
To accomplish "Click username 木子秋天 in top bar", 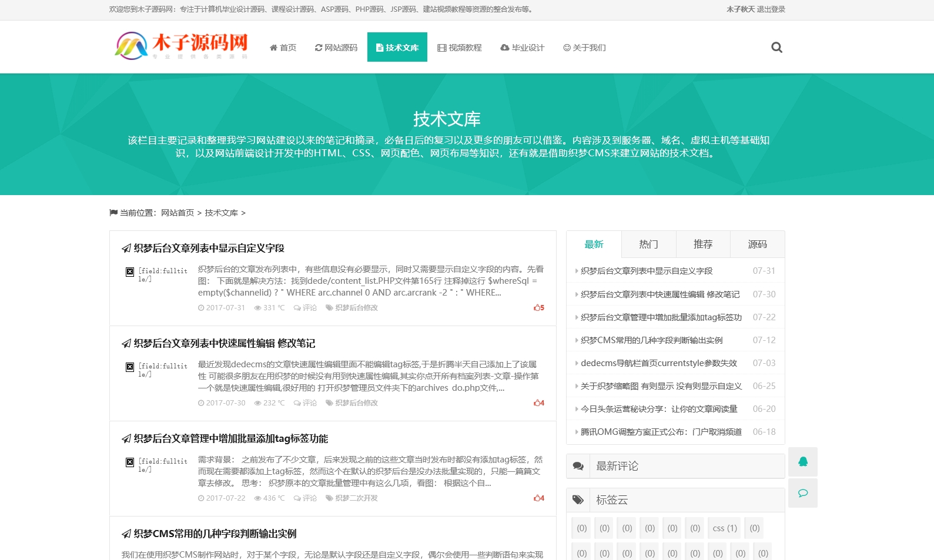I will pos(741,9).
